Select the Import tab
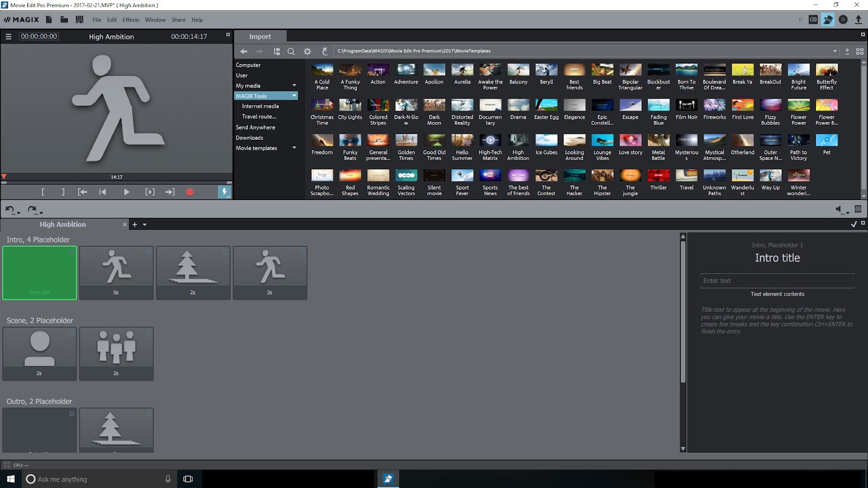The width and height of the screenshot is (868, 488). click(260, 36)
